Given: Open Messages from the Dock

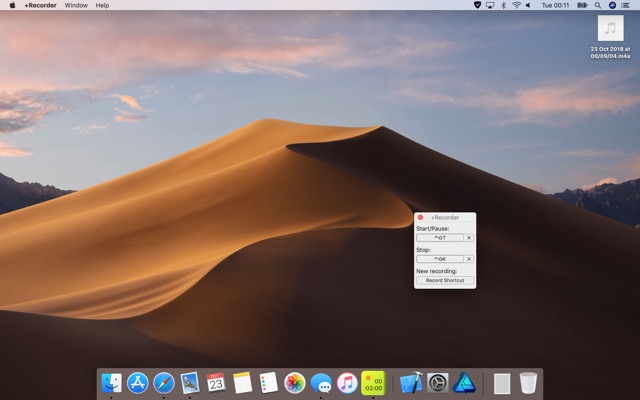Looking at the screenshot, I should 321,383.
